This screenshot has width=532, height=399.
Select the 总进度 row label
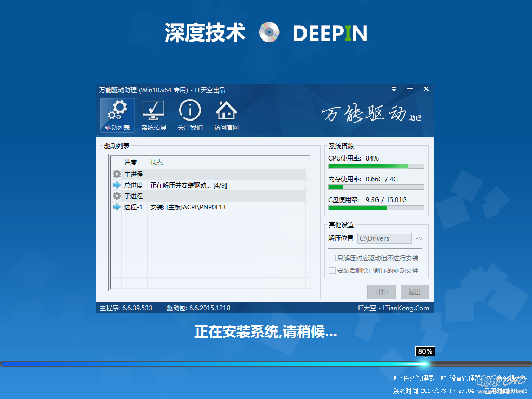[x=134, y=185]
